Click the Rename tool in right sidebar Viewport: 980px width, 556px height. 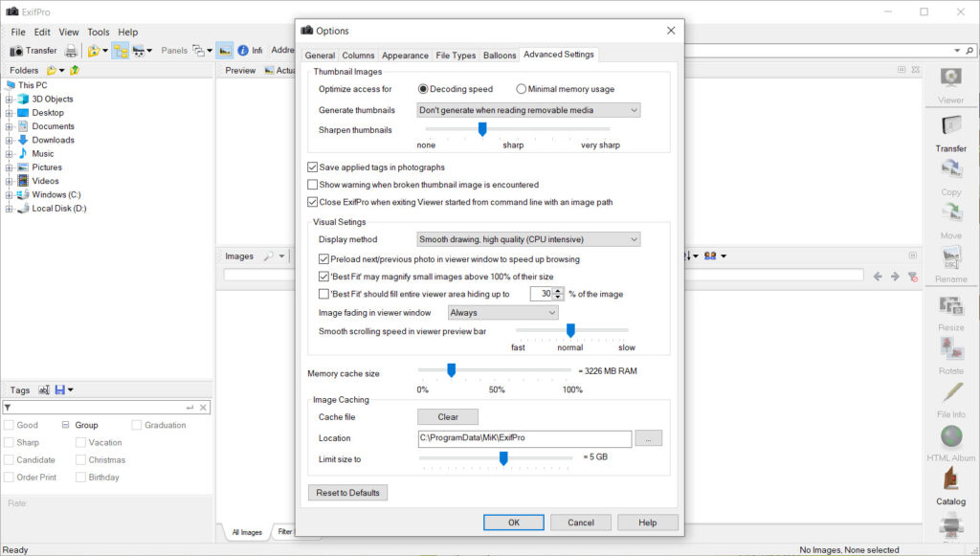click(x=950, y=265)
